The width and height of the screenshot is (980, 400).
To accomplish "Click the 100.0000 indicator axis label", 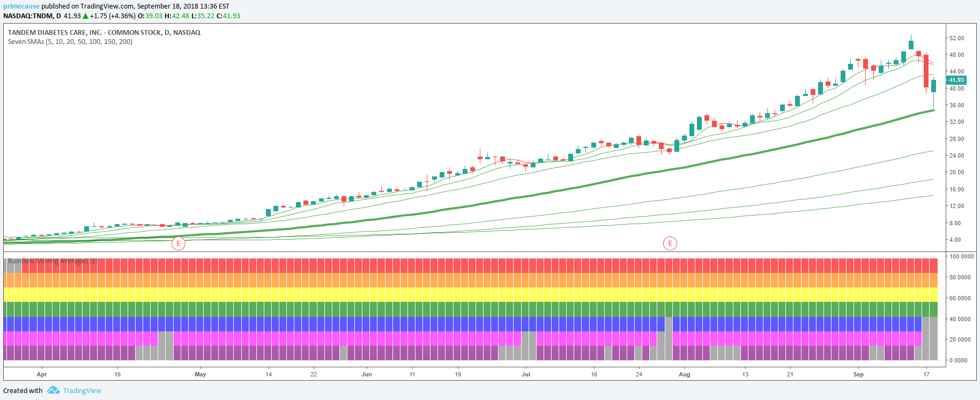I will [962, 256].
